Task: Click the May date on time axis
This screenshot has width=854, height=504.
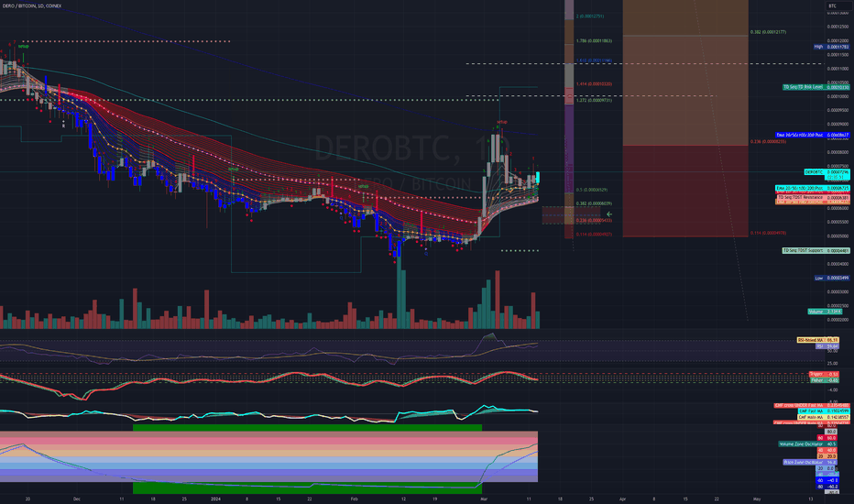Action: [x=757, y=499]
